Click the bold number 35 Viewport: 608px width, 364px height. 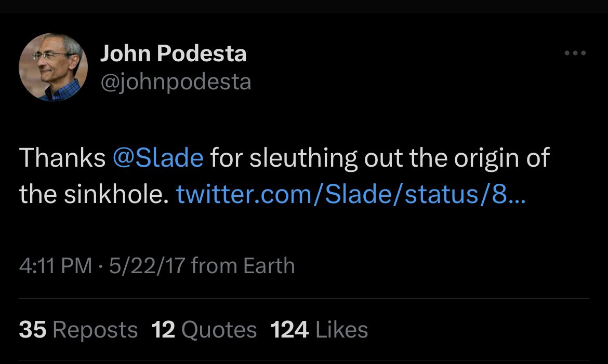(x=32, y=330)
